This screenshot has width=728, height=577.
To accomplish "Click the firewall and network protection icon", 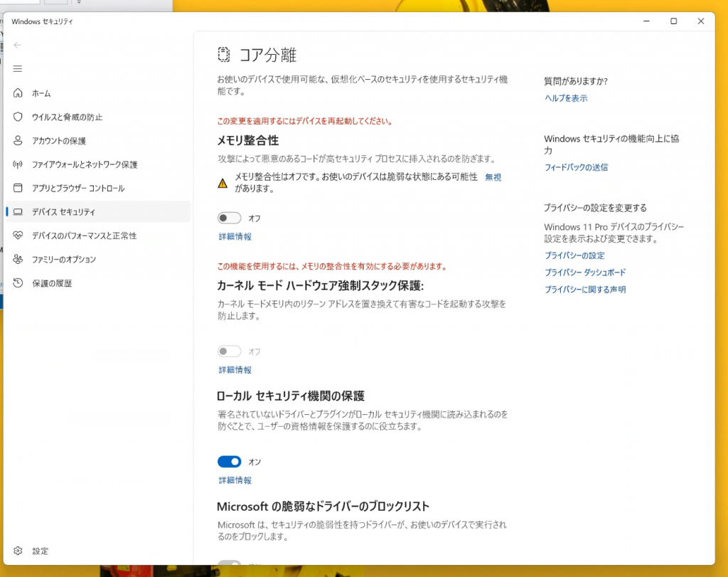I will click(18, 164).
